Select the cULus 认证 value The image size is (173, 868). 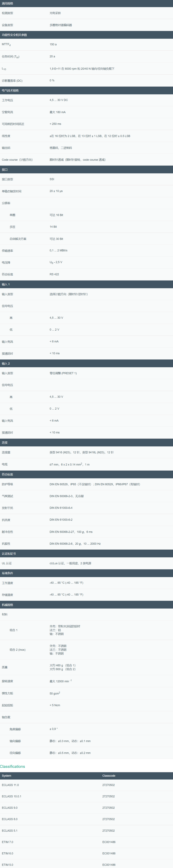pos(70,563)
